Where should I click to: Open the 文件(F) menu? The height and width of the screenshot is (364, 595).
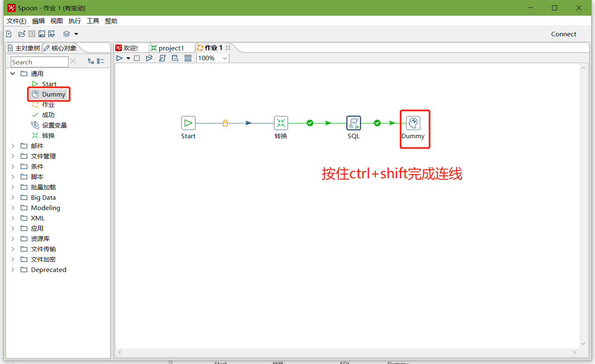[x=17, y=21]
